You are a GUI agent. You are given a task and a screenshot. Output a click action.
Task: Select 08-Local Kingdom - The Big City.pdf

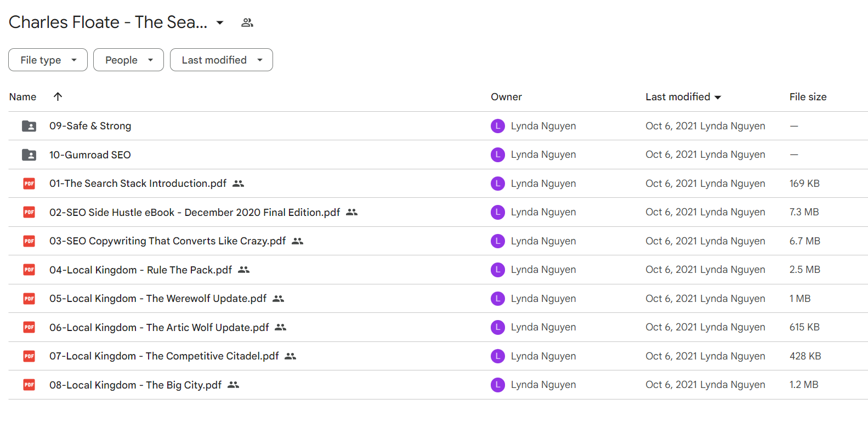click(135, 385)
